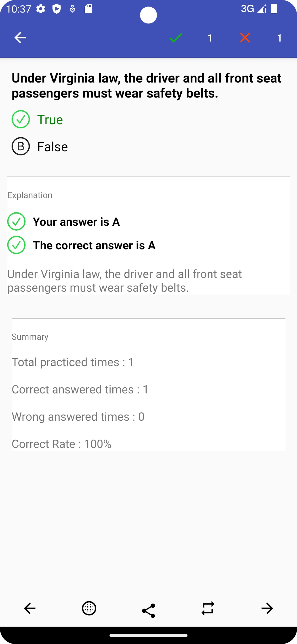Screen dimensions: 297x644
Task: Tap the back arrow in the top bar
Action: tap(20, 38)
